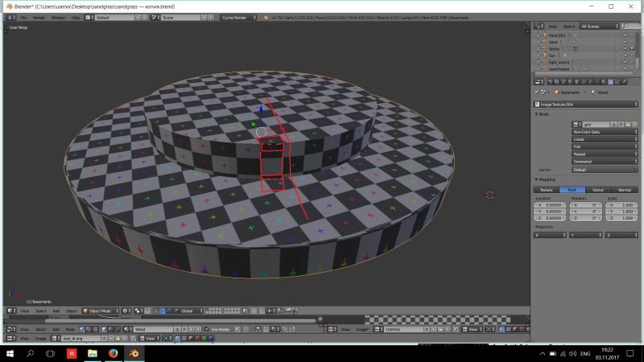Launch Firefox from the Windows taskbar
Screen dimensions: 644x362
(114, 353)
